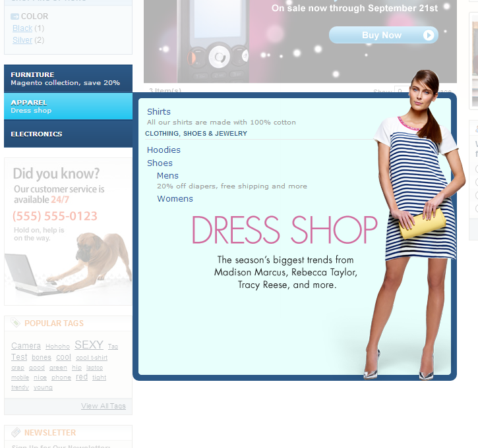Click the Popular Tags tag icon

(16, 323)
